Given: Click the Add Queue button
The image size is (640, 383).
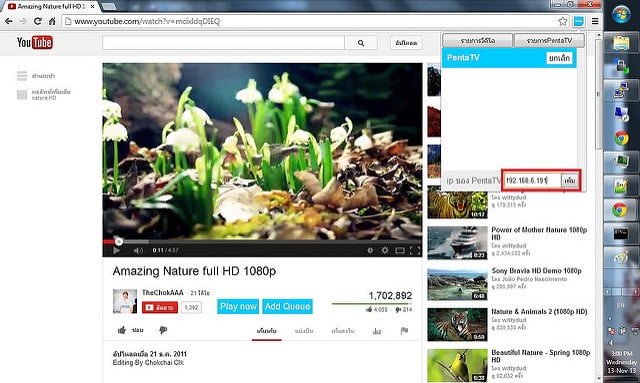Looking at the screenshot, I should click(287, 306).
